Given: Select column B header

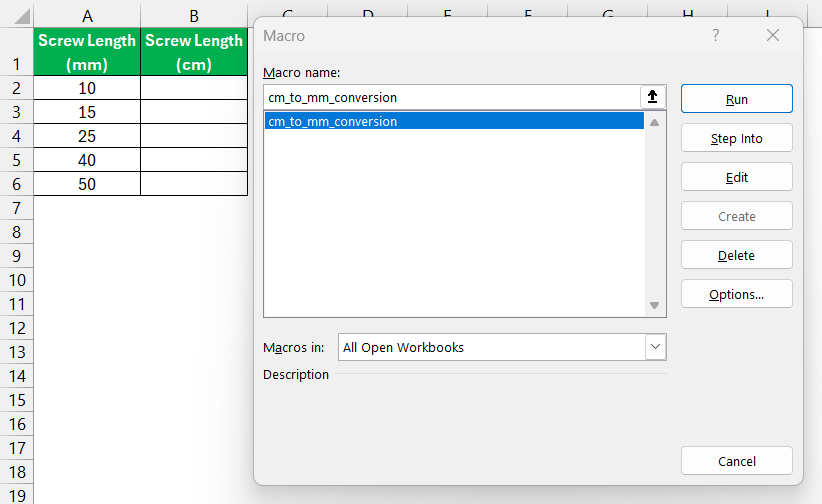Looking at the screenshot, I should pyautogui.click(x=194, y=16).
